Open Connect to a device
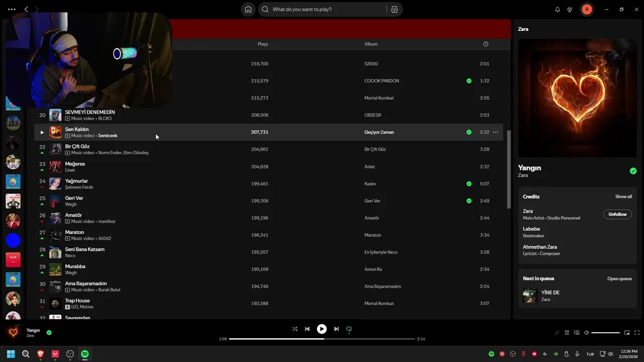The width and height of the screenshot is (644, 362). [577, 333]
